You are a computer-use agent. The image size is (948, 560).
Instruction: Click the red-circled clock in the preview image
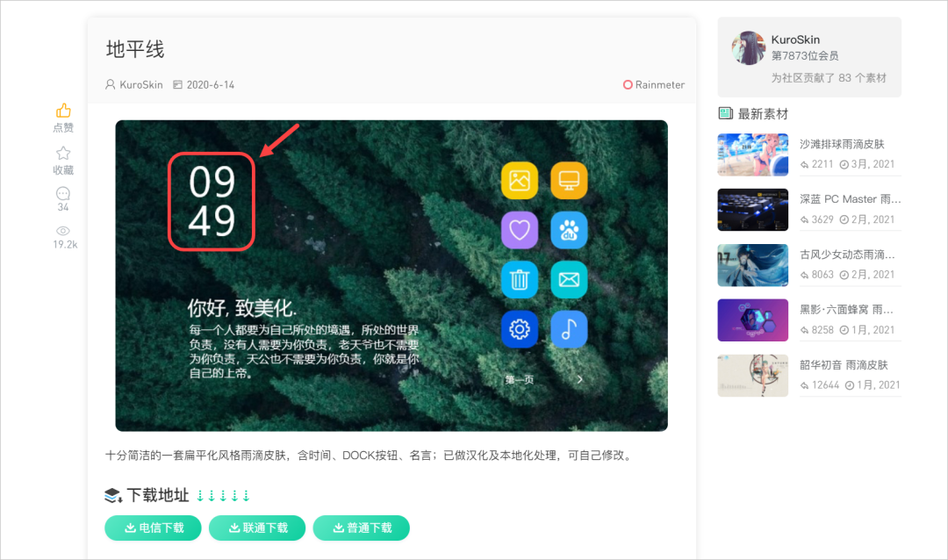pyautogui.click(x=211, y=200)
